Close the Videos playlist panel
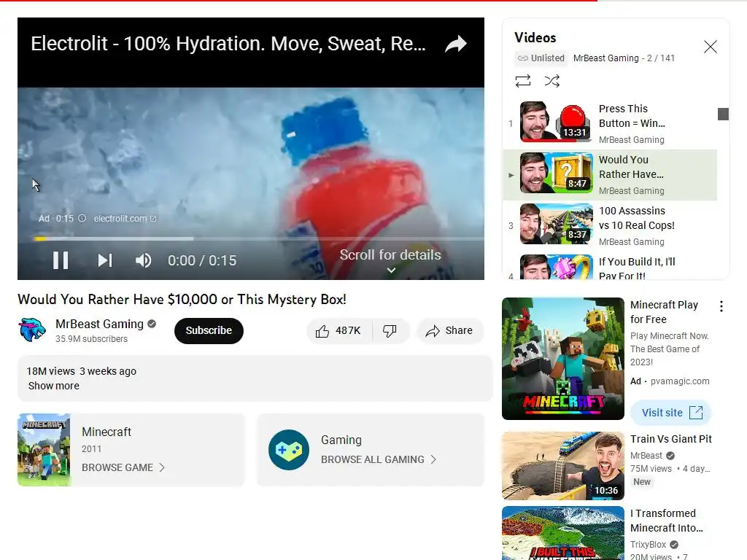This screenshot has width=747, height=560. (x=711, y=47)
